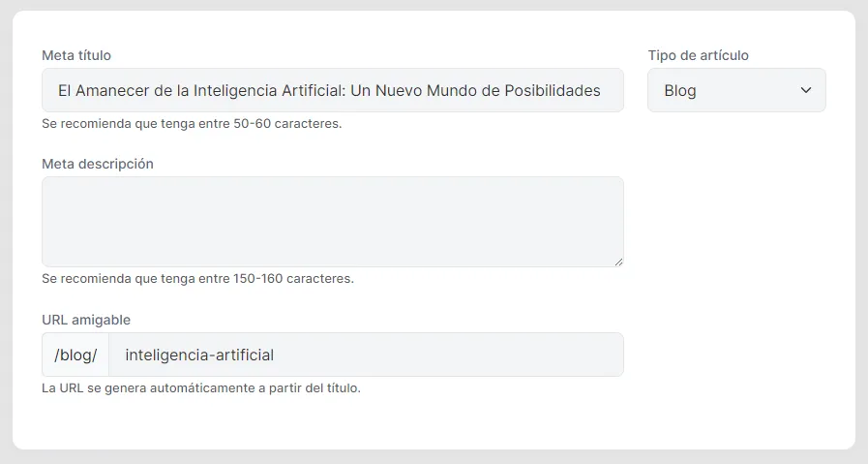The width and height of the screenshot is (868, 464).
Task: Click the Meta título input field
Action: [x=332, y=90]
